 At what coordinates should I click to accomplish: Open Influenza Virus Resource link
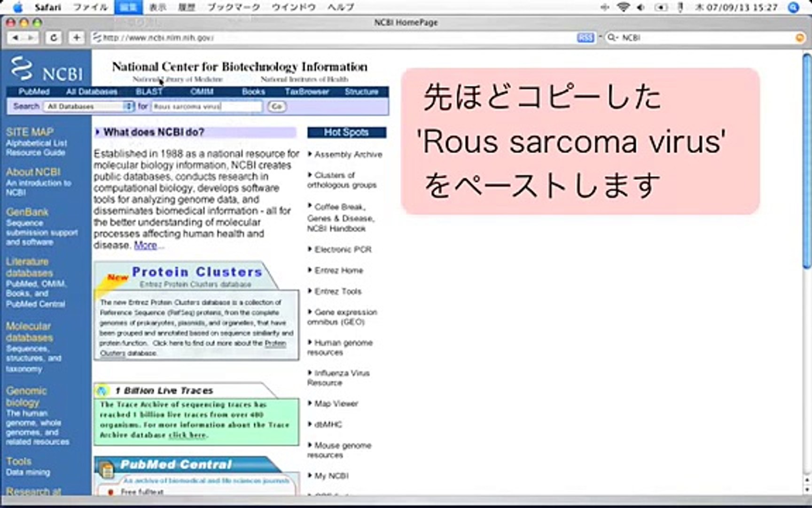pyautogui.click(x=338, y=378)
